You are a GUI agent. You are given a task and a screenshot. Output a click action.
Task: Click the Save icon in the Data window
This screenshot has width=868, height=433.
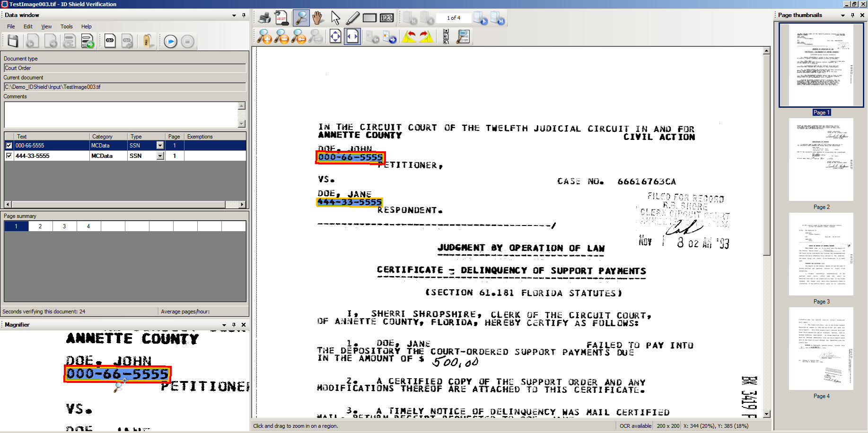pyautogui.click(x=12, y=41)
